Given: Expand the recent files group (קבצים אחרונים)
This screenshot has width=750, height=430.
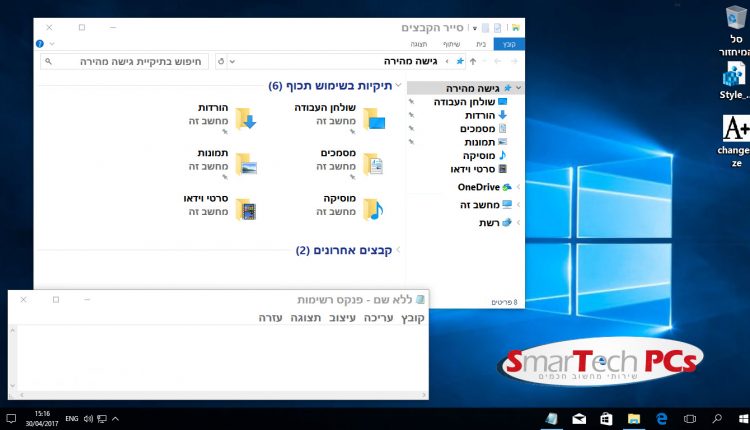Looking at the screenshot, I should pyautogui.click(x=398, y=250).
